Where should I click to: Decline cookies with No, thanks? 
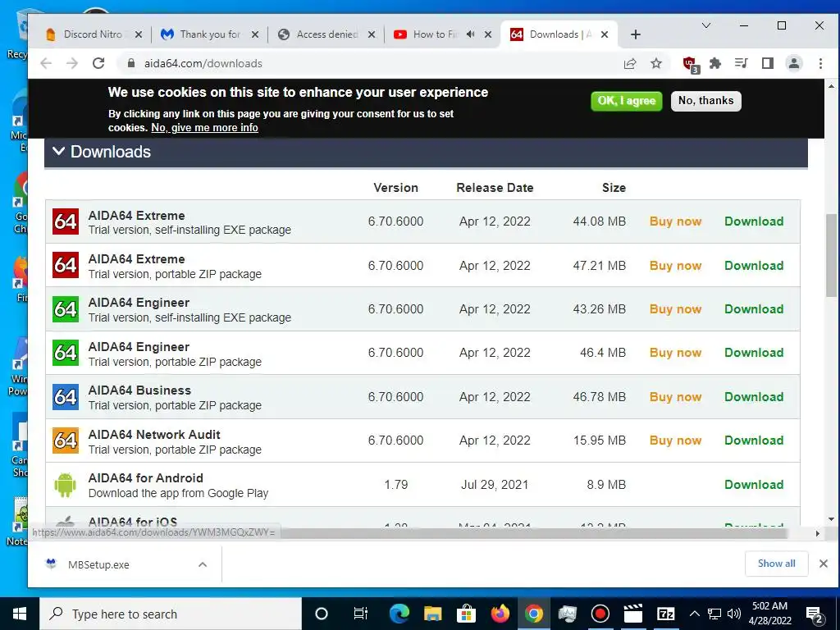click(706, 101)
